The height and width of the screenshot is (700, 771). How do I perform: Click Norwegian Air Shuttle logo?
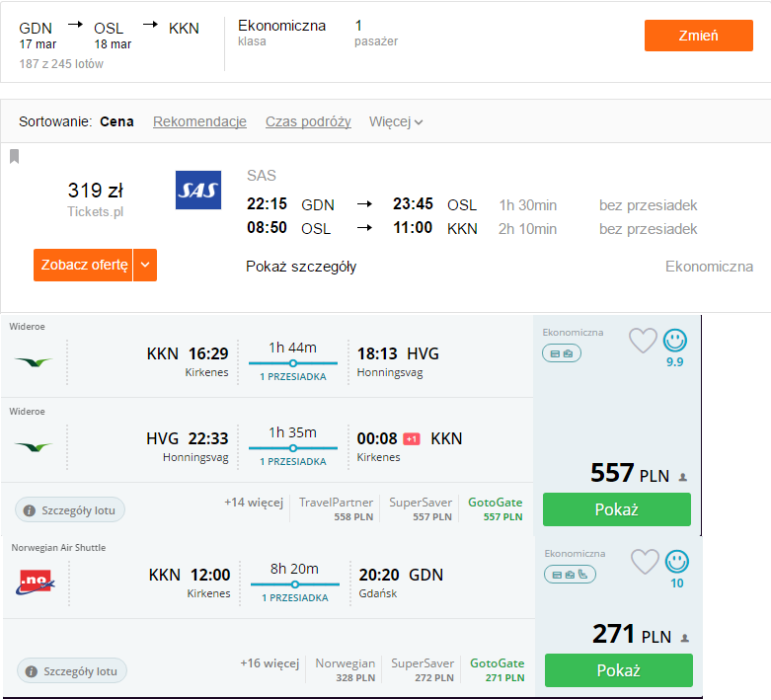[36, 582]
